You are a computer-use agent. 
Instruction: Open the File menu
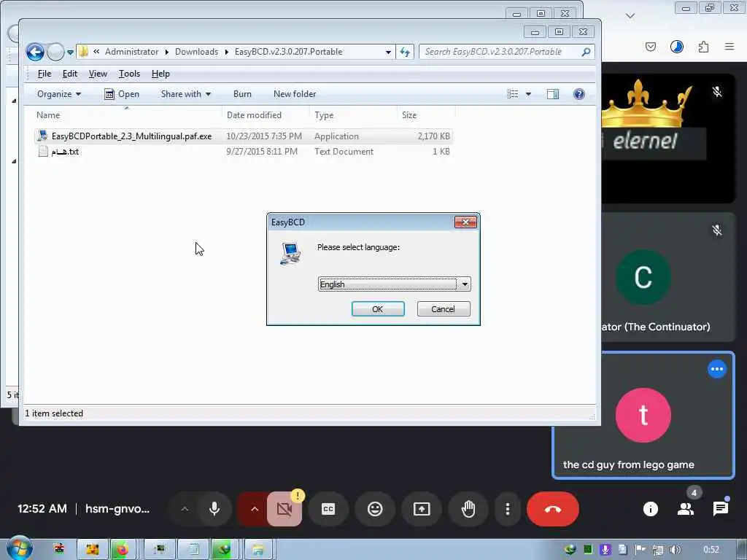click(44, 74)
